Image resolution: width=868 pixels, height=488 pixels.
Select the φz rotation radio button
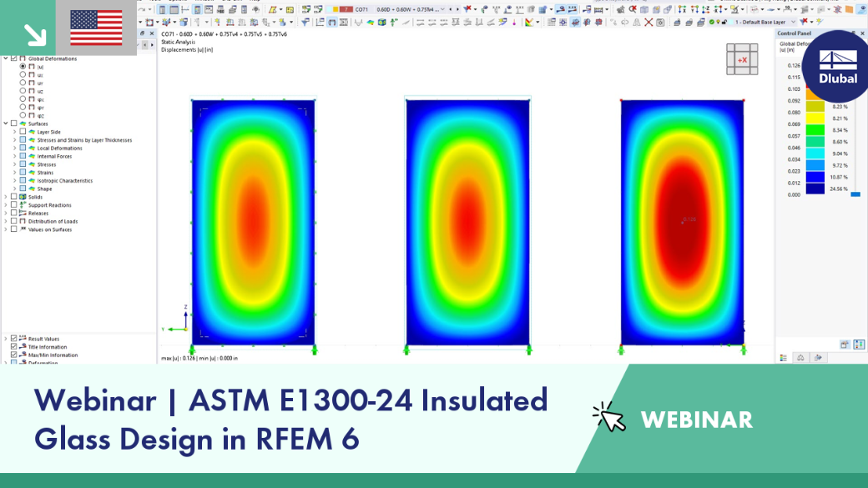coord(23,115)
